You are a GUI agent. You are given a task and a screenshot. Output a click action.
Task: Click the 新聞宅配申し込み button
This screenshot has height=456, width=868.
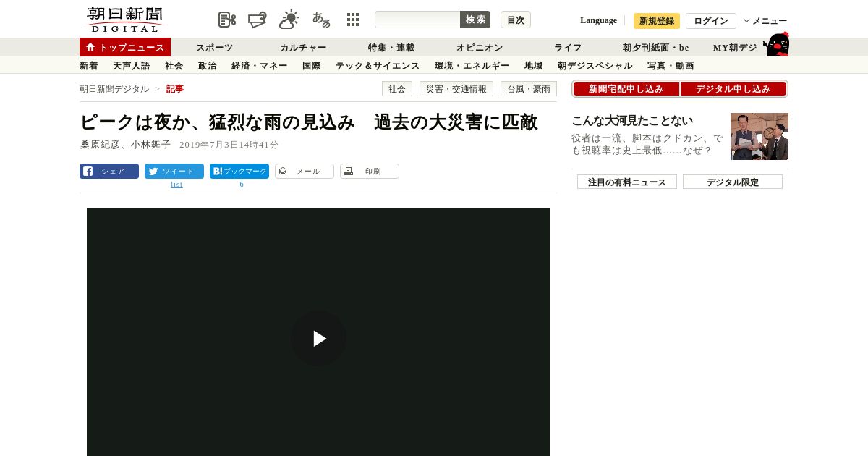626,89
